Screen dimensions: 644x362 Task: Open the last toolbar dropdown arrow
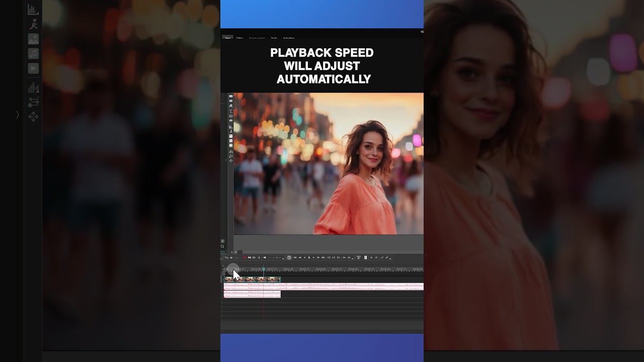coord(390,258)
